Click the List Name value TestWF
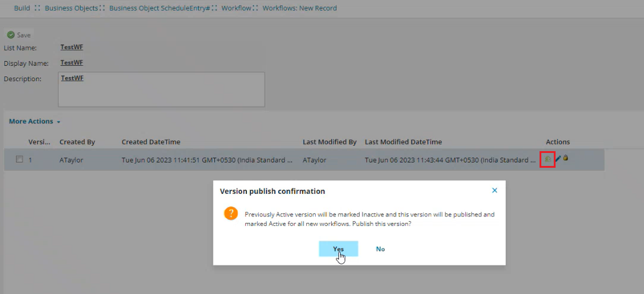The width and height of the screenshot is (644, 294). tap(72, 47)
